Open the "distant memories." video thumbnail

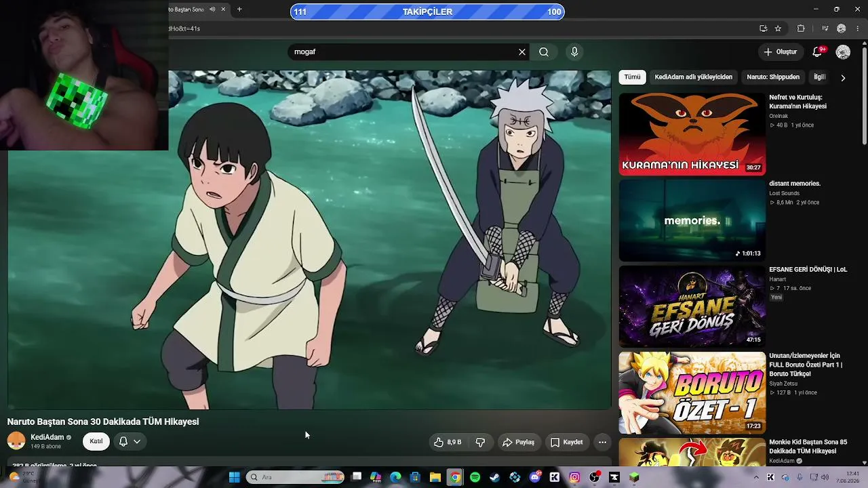(x=692, y=220)
